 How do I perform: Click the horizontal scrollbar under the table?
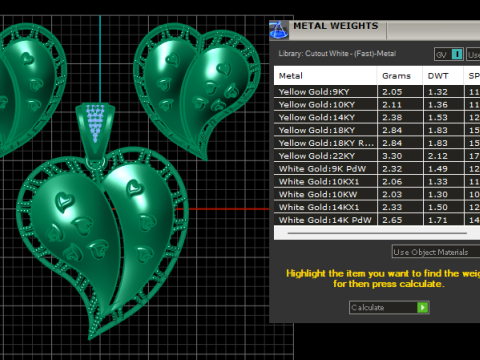[377, 233]
